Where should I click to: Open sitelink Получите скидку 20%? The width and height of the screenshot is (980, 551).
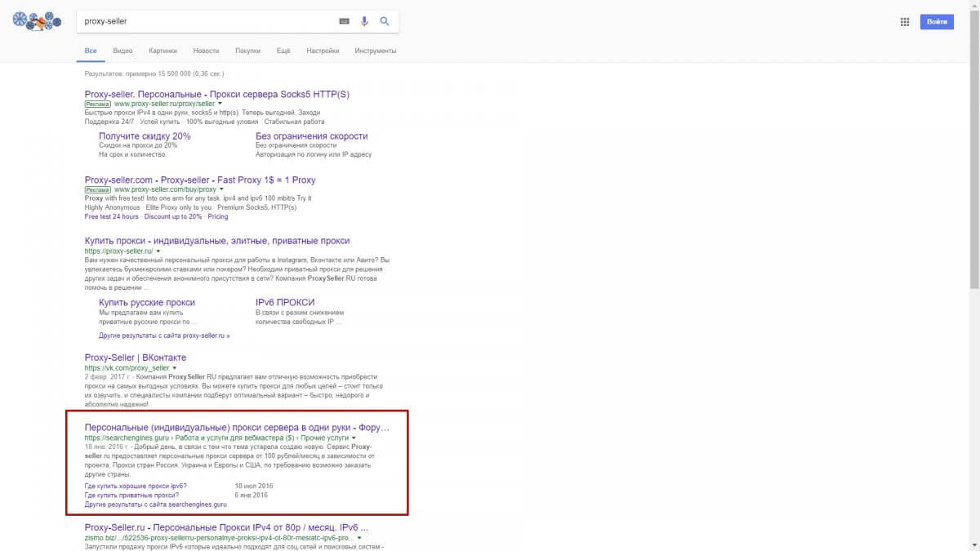click(145, 136)
